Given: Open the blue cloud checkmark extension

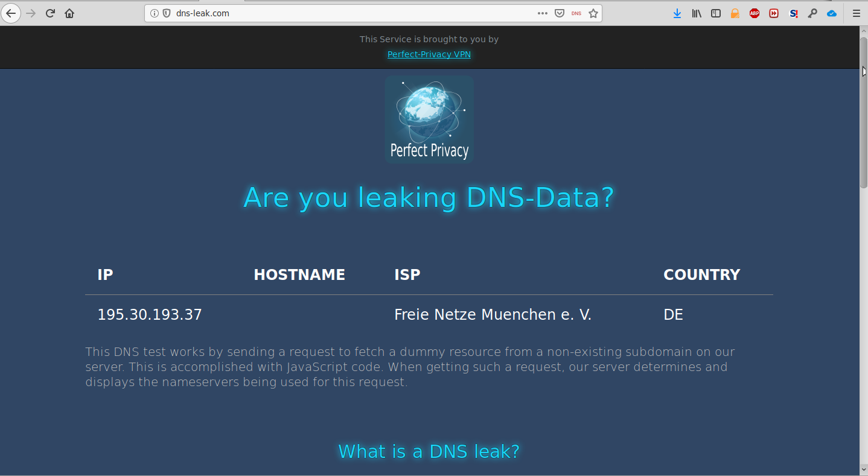Looking at the screenshot, I should coord(832,13).
